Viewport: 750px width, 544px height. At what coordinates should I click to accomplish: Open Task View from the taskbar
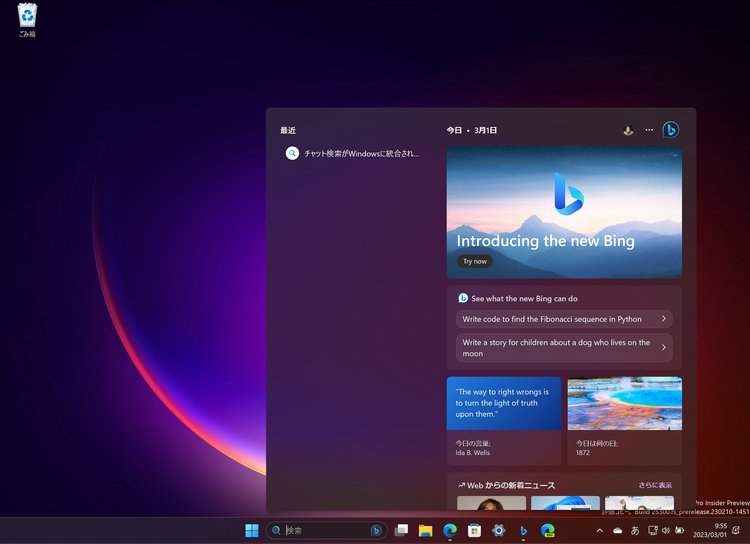(x=401, y=530)
